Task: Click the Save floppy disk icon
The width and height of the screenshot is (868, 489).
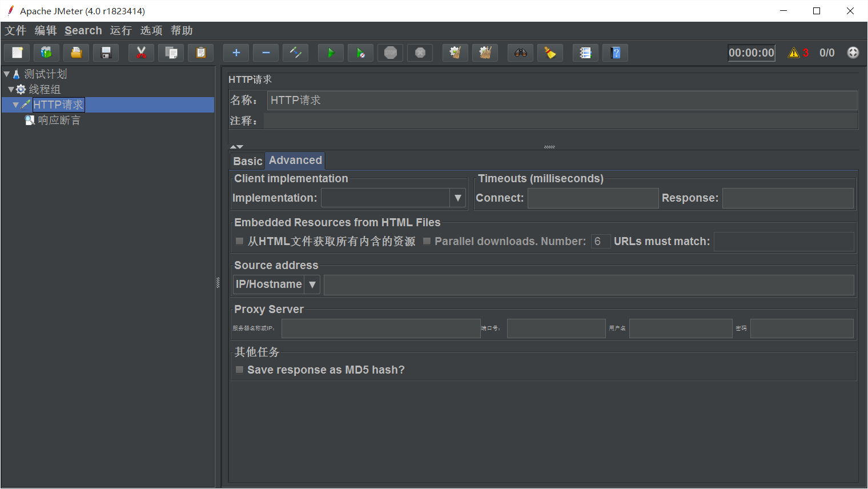Action: click(106, 53)
